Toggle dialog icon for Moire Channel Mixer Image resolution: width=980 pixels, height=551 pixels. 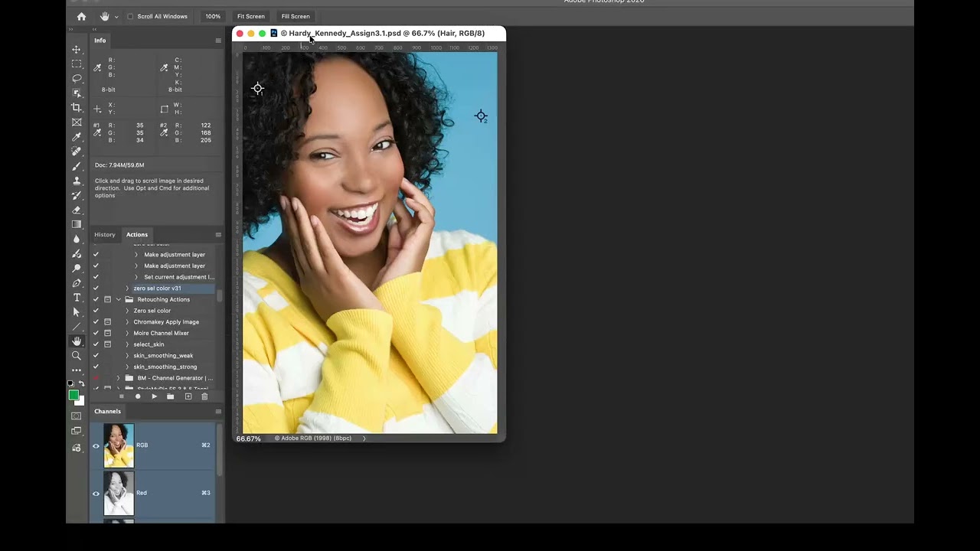(107, 333)
